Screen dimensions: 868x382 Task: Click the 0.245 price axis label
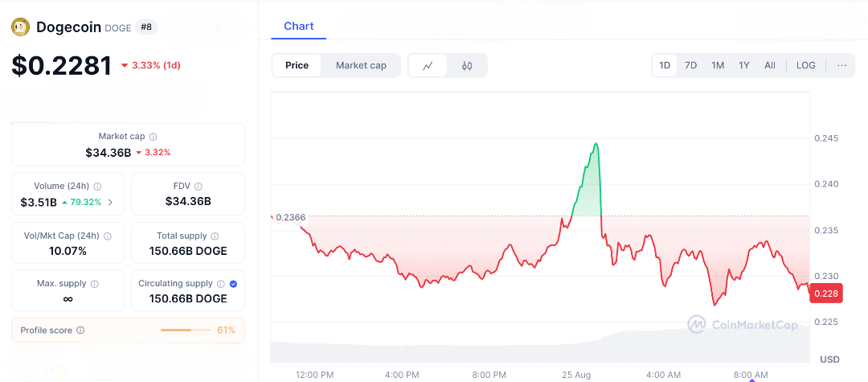pyautogui.click(x=826, y=138)
